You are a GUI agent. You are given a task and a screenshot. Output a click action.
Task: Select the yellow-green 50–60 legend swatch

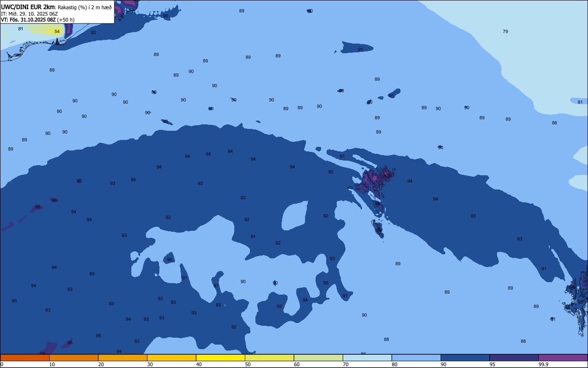269,357
